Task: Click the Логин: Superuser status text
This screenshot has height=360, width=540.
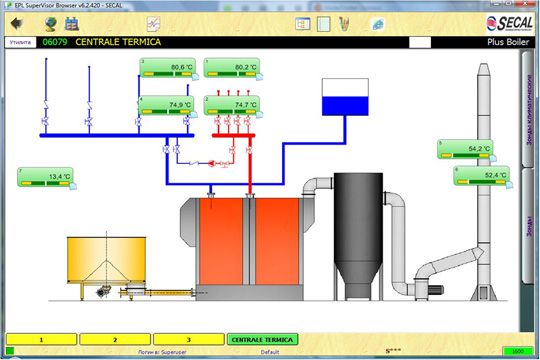Action: pos(162,352)
